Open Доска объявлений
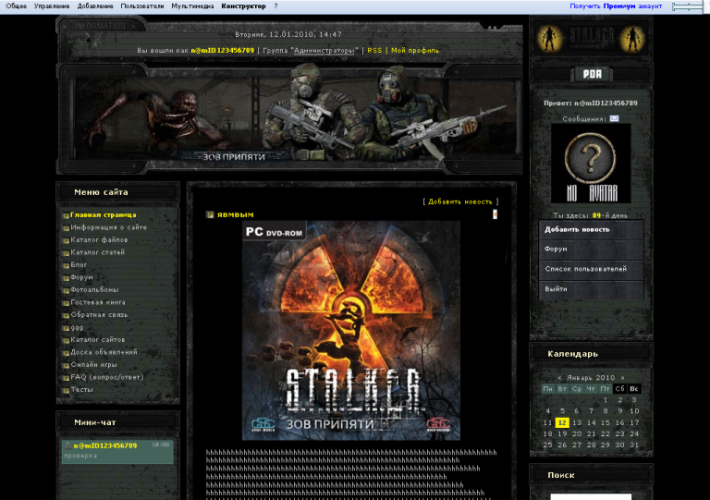 (x=104, y=352)
